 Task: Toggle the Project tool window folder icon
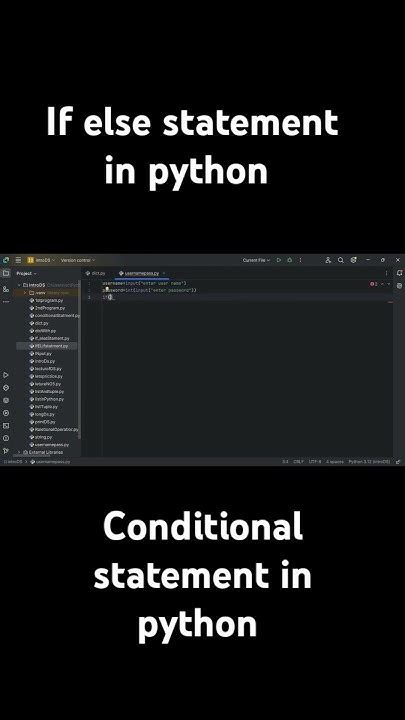coord(6,273)
